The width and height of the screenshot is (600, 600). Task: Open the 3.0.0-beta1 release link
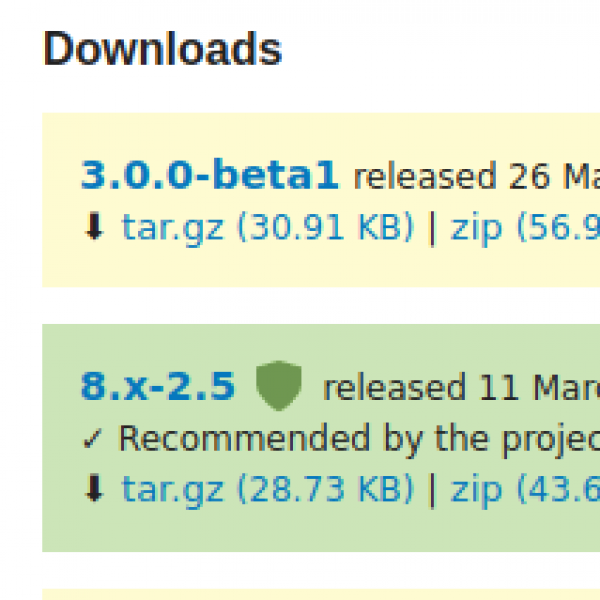pyautogui.click(x=209, y=177)
